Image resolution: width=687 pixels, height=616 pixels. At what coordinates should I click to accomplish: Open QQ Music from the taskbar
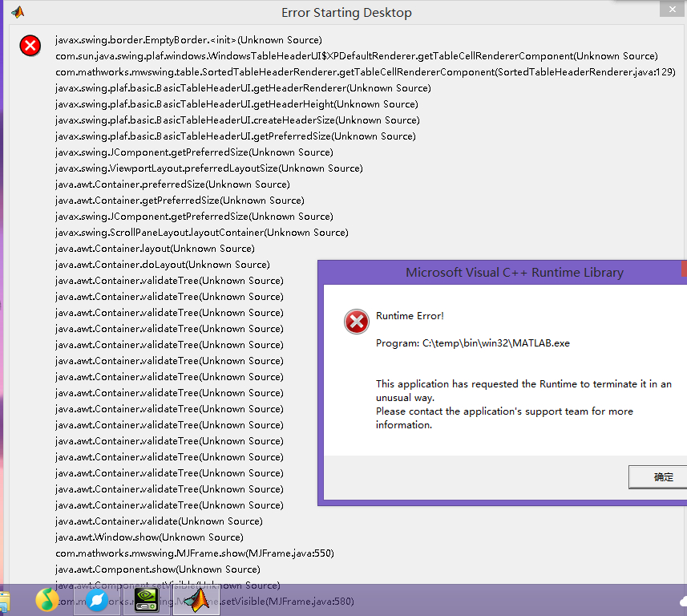(x=46, y=600)
